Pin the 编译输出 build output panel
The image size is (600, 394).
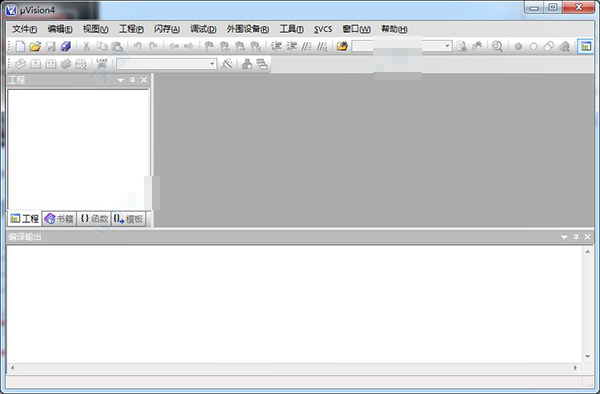click(576, 237)
